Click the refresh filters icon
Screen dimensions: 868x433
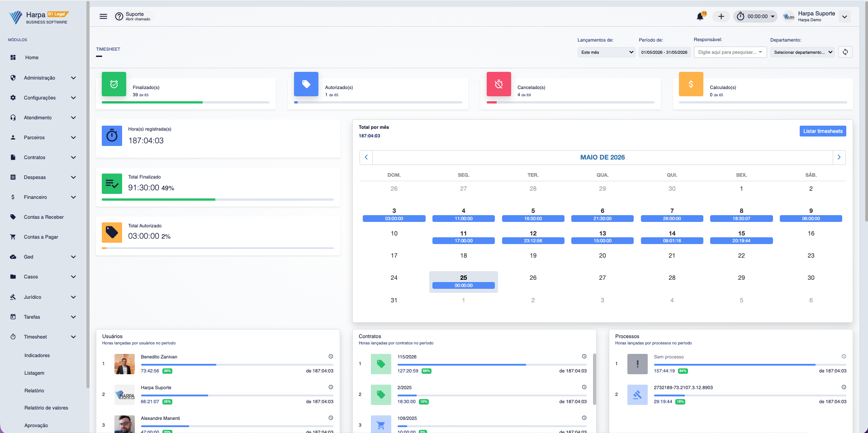[845, 52]
